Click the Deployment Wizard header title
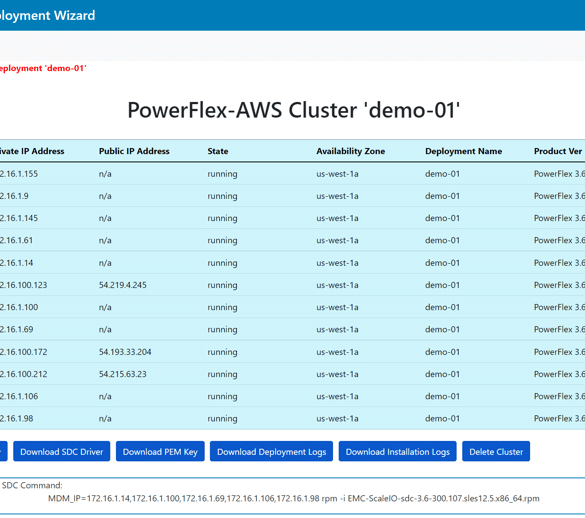 click(47, 15)
